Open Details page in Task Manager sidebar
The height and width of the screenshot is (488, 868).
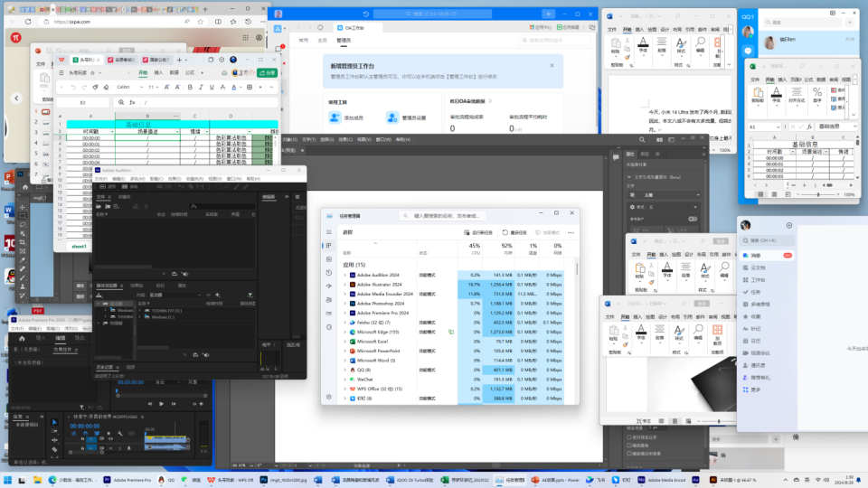(x=329, y=314)
